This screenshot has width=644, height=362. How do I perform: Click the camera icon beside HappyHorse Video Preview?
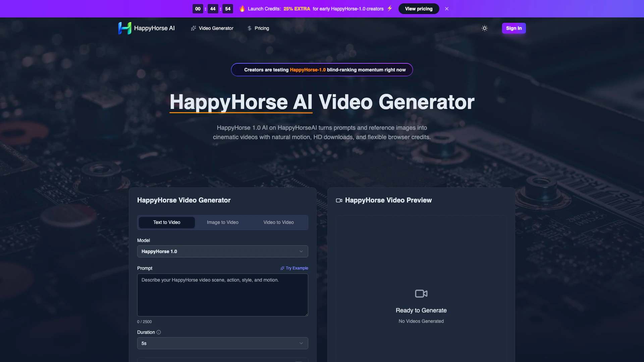point(339,200)
